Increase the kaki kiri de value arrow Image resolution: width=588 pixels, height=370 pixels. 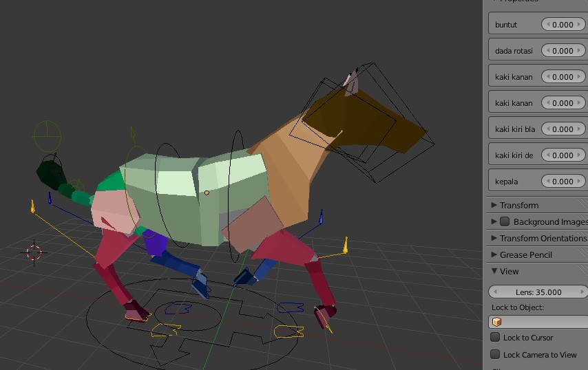pos(578,155)
